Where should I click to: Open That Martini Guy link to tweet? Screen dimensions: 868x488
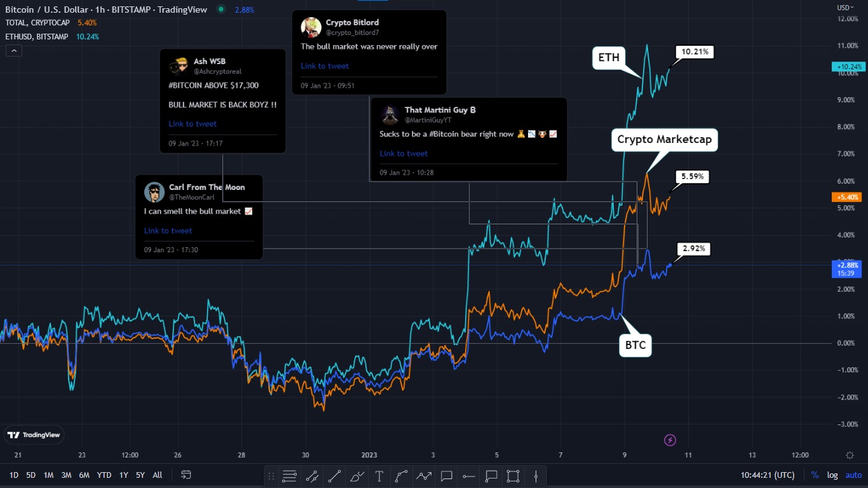pos(403,154)
